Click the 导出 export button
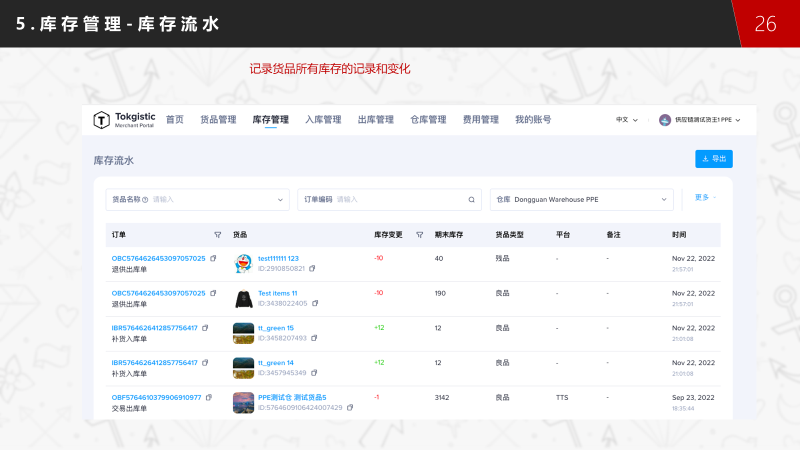 coord(714,159)
